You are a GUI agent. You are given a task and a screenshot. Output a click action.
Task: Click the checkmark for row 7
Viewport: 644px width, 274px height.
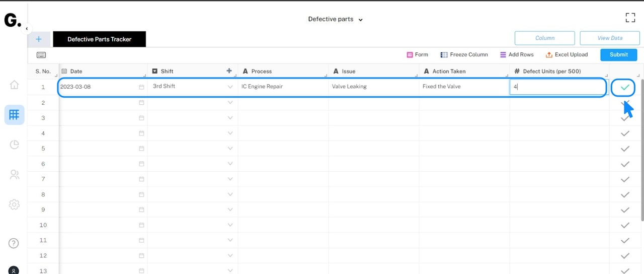[x=625, y=179]
